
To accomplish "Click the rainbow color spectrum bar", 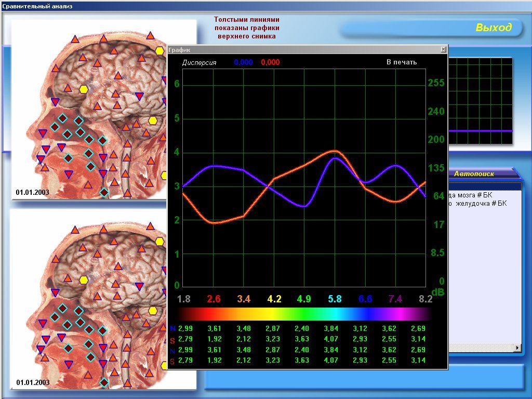I will (304, 314).
